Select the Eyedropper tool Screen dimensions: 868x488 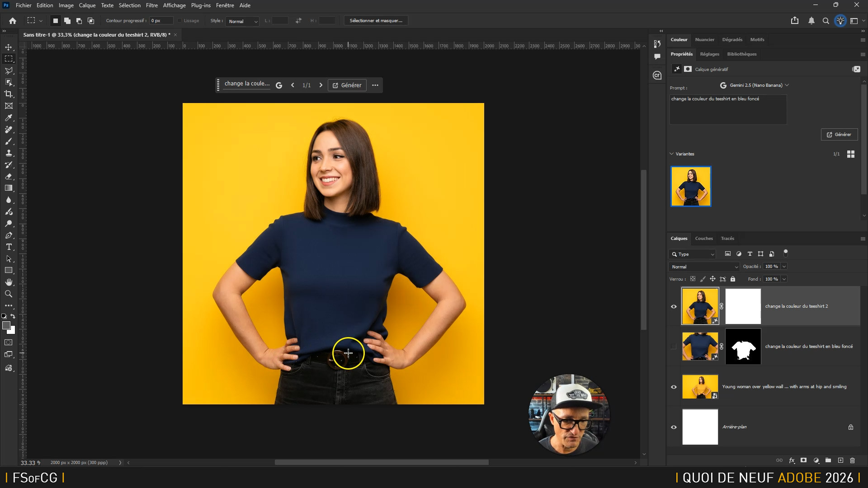point(9,118)
